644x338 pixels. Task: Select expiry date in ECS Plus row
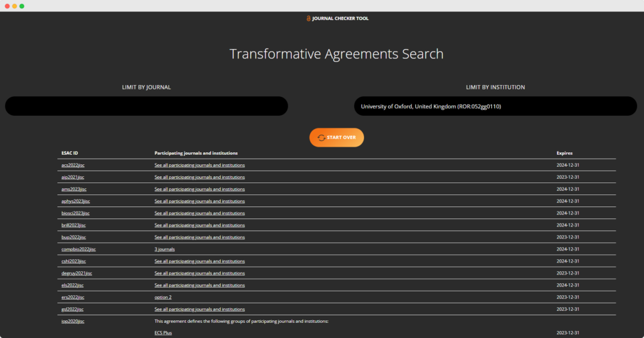(x=568, y=333)
